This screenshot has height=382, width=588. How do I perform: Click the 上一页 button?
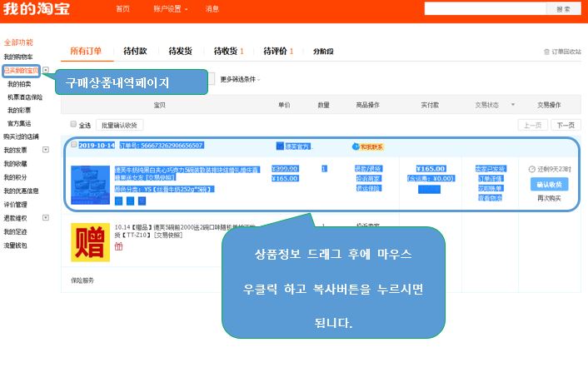point(532,125)
